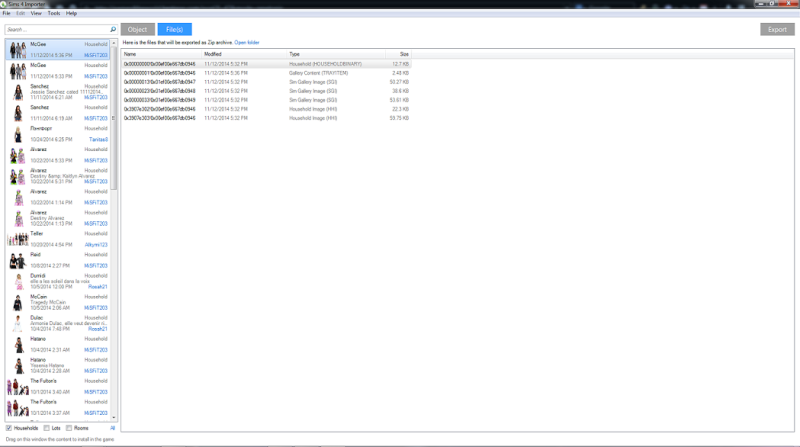The image size is (800, 447).
Task: Click household list scrollbar down arrow
Action: pyautogui.click(x=113, y=417)
